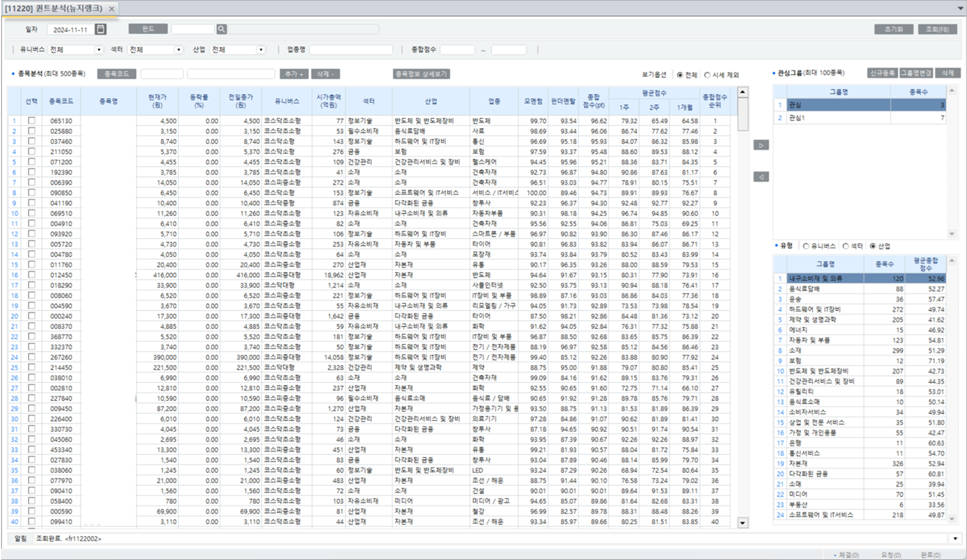Click the 조회(F8) button
This screenshot has width=967, height=560.
pos(937,29)
